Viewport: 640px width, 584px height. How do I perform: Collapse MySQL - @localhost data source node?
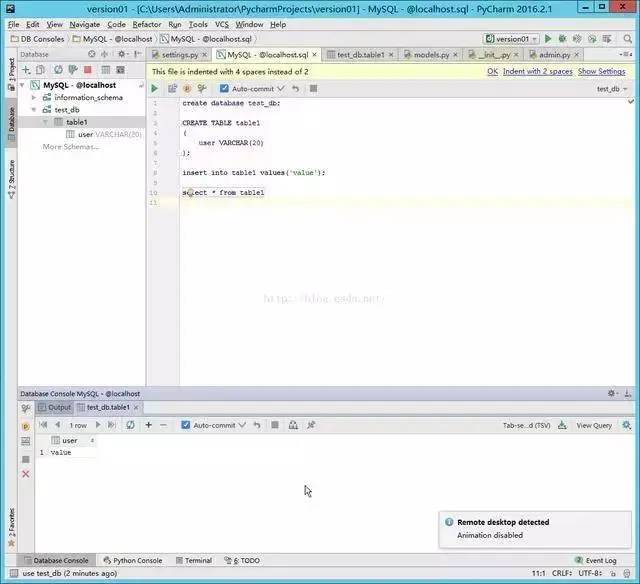coord(22,85)
